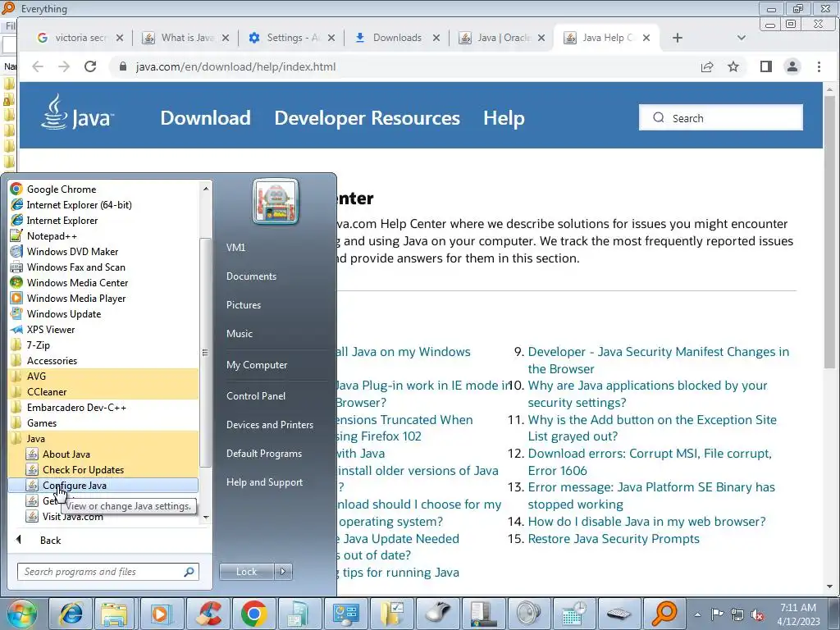Screen dimensions: 840x630
Task: Open the Download nav link
Action: [205, 118]
